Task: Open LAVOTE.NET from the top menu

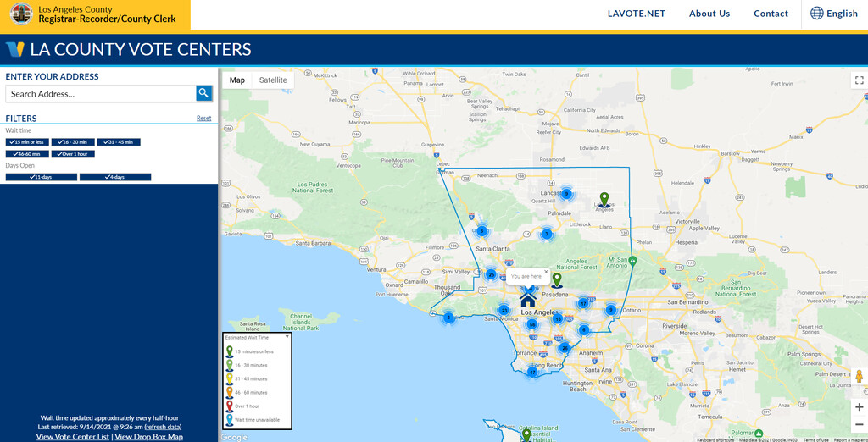Action: point(636,14)
